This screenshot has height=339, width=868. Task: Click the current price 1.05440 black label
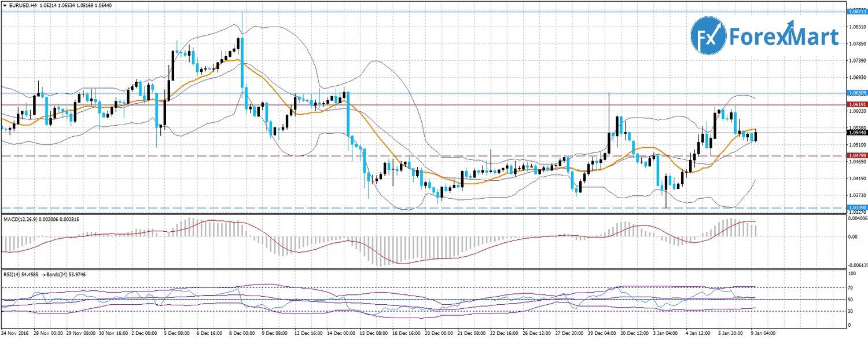(x=856, y=133)
